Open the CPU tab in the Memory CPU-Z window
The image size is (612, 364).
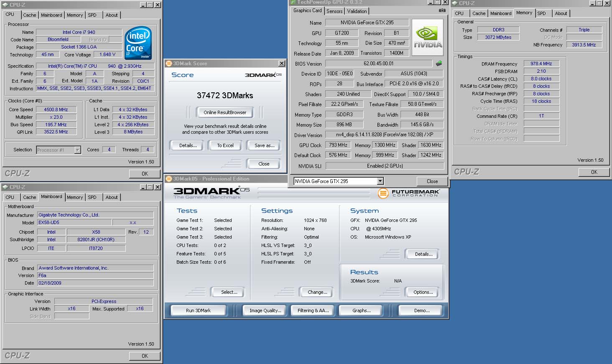click(459, 13)
